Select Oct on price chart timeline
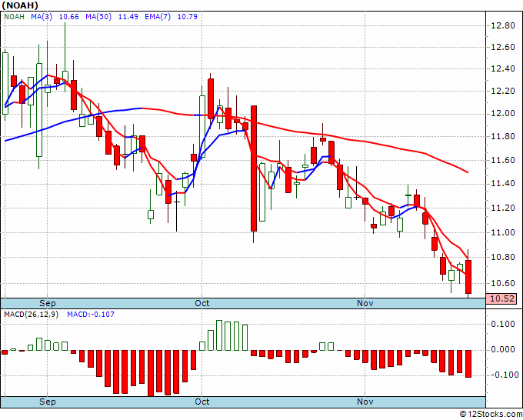Viewport: 523px width, 420px height. (x=202, y=303)
